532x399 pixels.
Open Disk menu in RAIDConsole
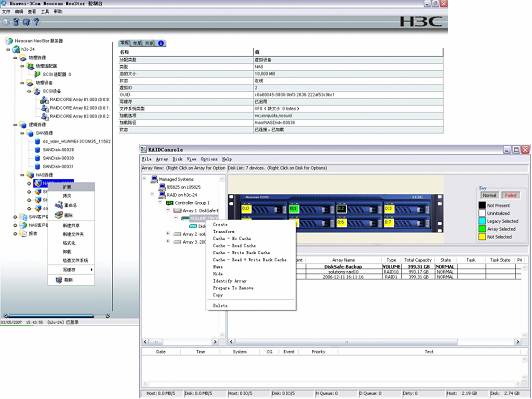tap(177, 159)
